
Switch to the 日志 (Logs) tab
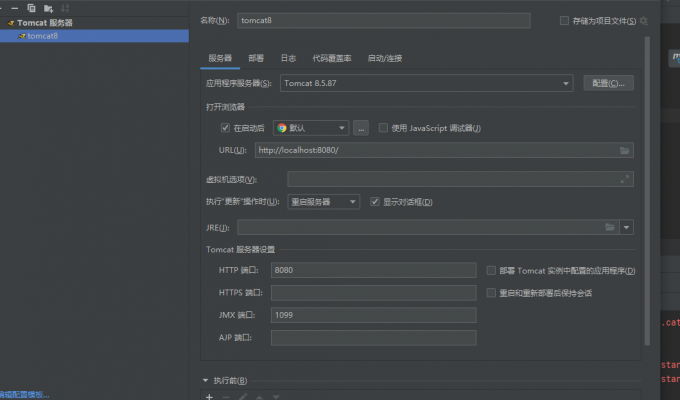click(288, 58)
